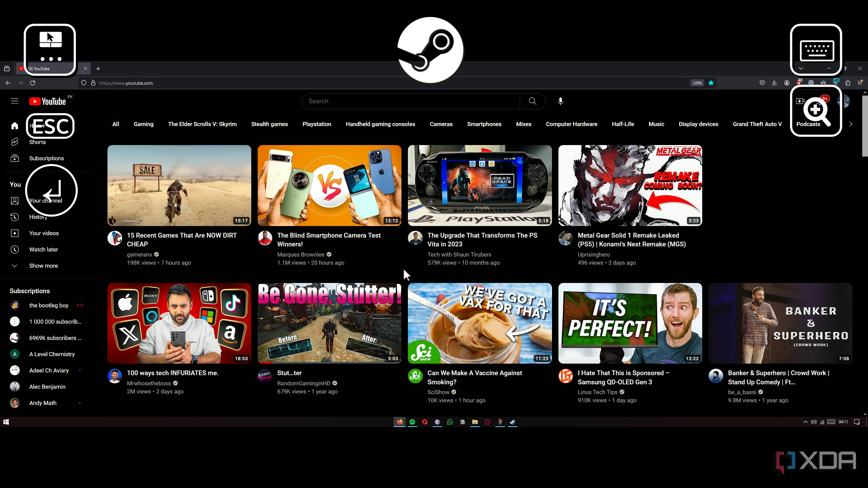Open Firefox list all tabs dropdown
The image size is (868, 488).
tap(801, 68)
